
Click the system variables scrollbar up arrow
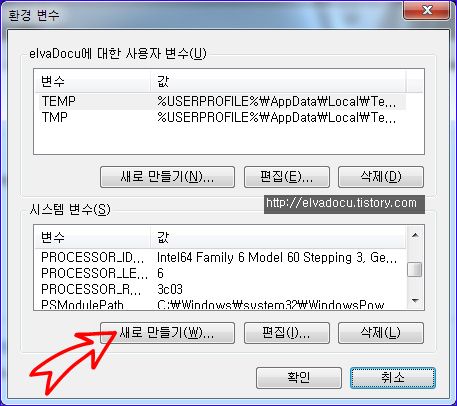(x=415, y=235)
